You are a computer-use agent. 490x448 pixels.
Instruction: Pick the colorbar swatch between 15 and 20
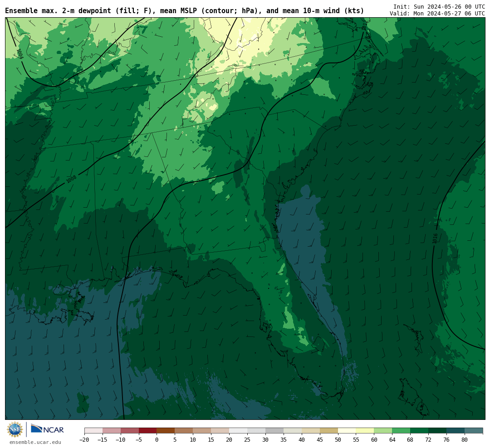[x=220, y=431]
